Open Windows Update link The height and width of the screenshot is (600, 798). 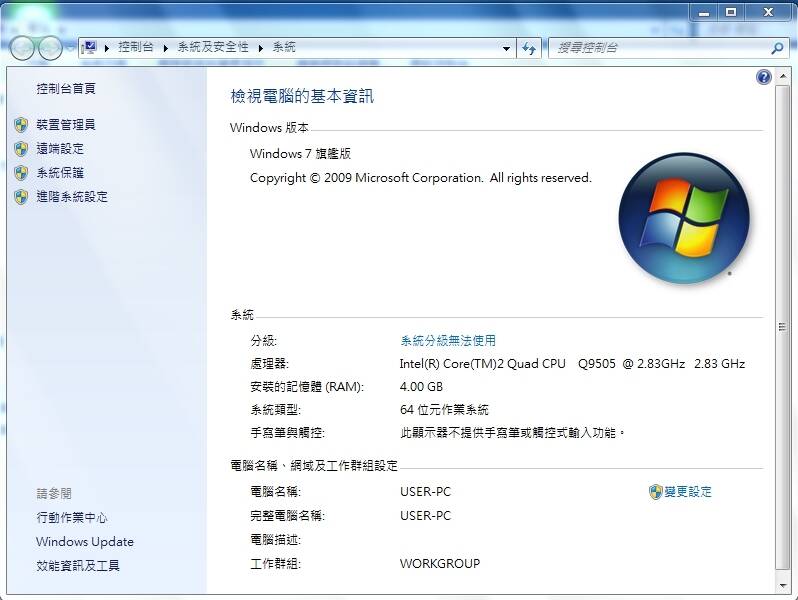(x=85, y=541)
